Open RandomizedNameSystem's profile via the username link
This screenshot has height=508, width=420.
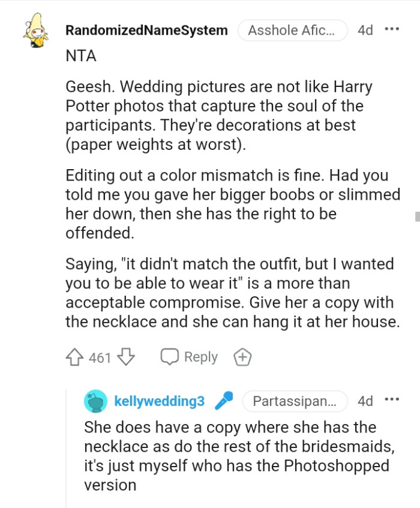[147, 30]
